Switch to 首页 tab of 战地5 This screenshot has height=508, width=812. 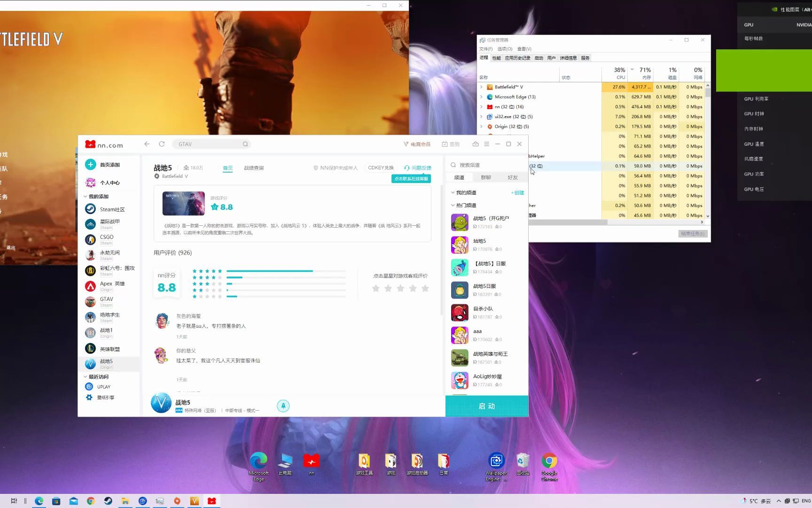[x=228, y=168]
